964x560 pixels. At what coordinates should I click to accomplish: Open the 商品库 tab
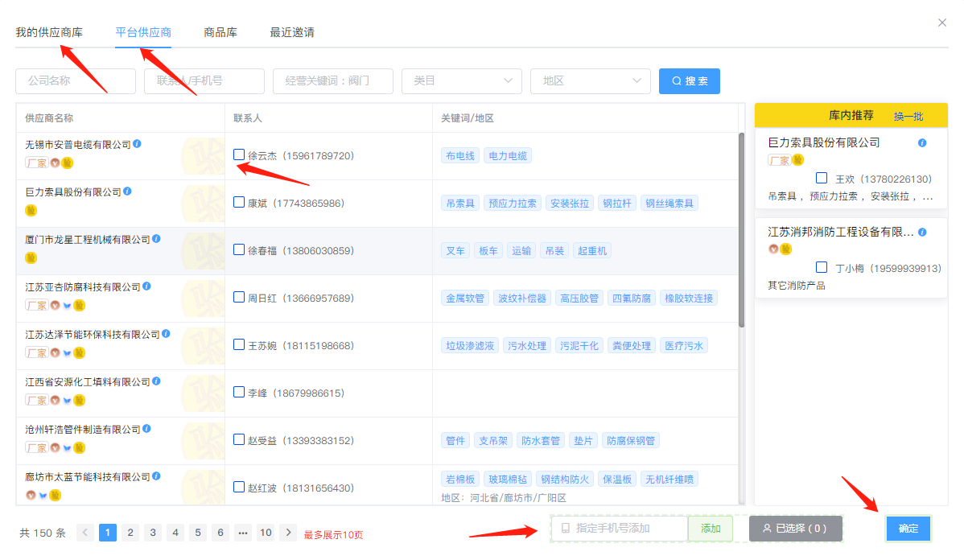point(220,32)
